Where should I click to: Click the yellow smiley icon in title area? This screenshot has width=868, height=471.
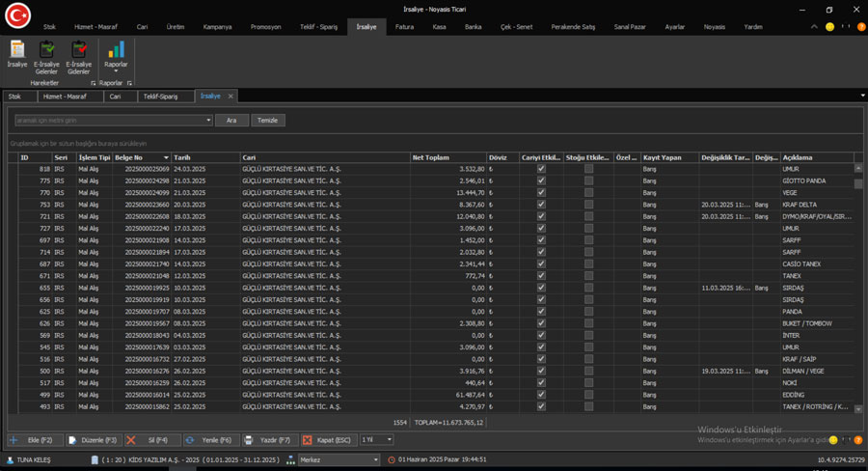[829, 27]
